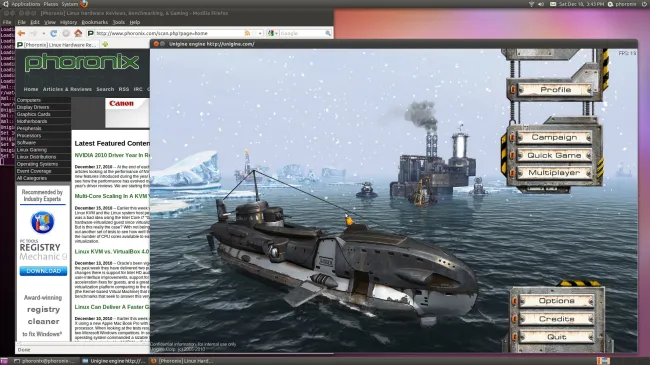
Task: Click the stop loading icon
Action: [66, 33]
